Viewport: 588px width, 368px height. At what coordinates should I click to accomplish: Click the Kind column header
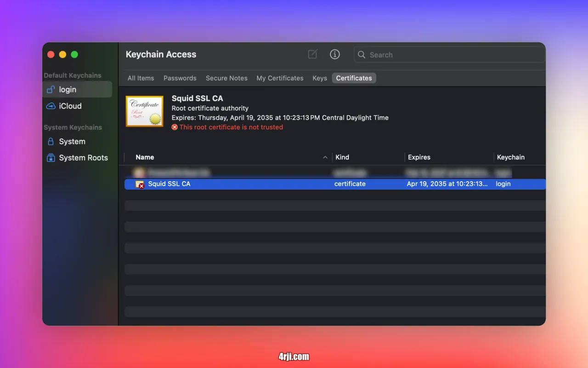pyautogui.click(x=342, y=157)
